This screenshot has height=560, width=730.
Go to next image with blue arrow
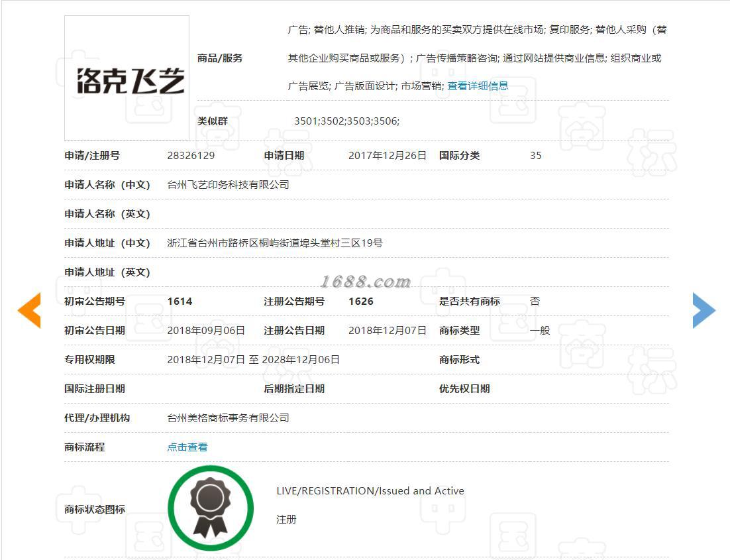pos(704,310)
